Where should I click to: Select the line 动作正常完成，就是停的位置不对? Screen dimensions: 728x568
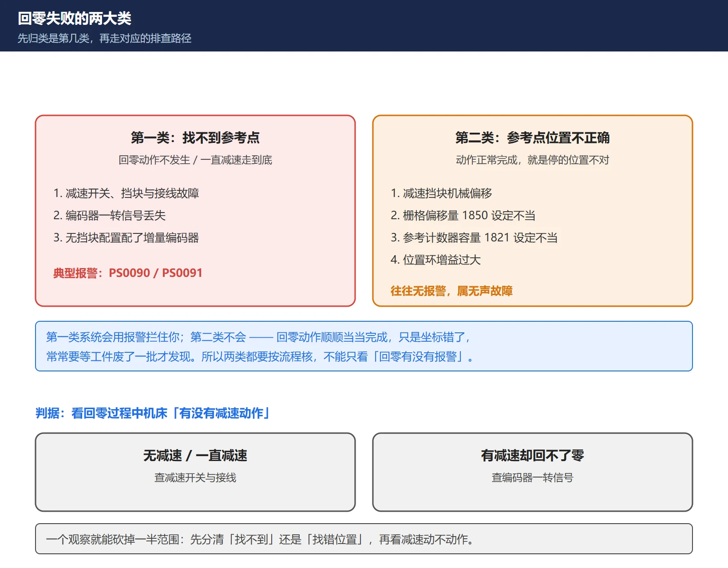coord(533,160)
